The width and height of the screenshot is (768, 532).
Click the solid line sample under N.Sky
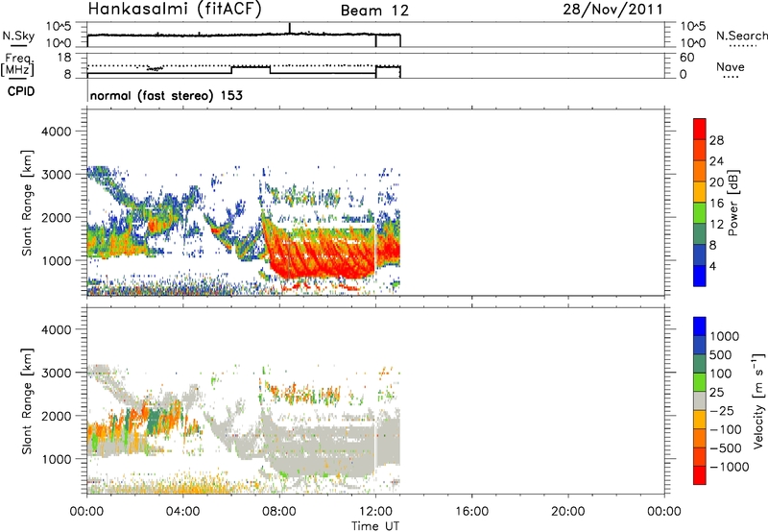(18, 46)
